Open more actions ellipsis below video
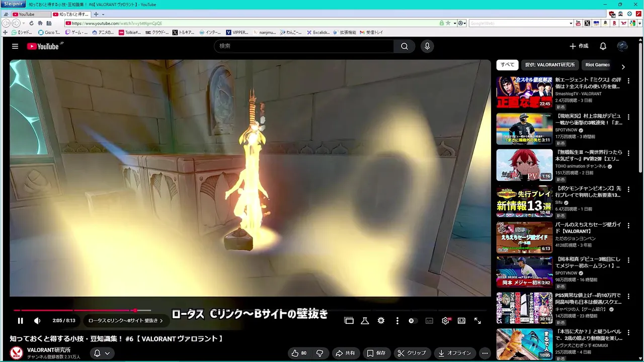The width and height of the screenshot is (644, 362). click(485, 353)
